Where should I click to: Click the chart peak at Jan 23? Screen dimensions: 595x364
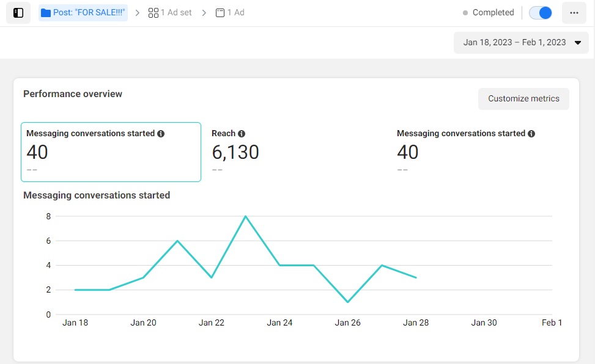click(245, 216)
